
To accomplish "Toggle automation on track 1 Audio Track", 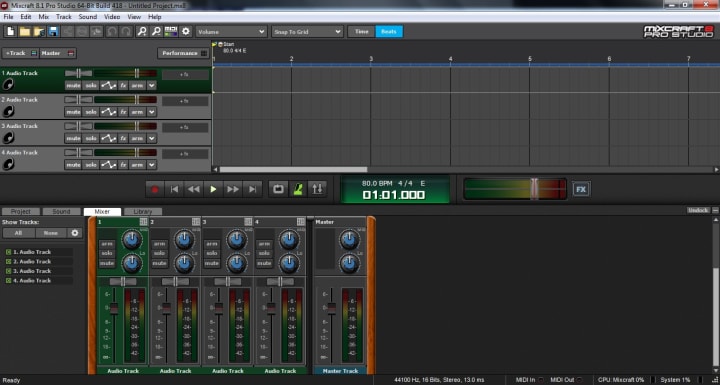I will (108, 85).
